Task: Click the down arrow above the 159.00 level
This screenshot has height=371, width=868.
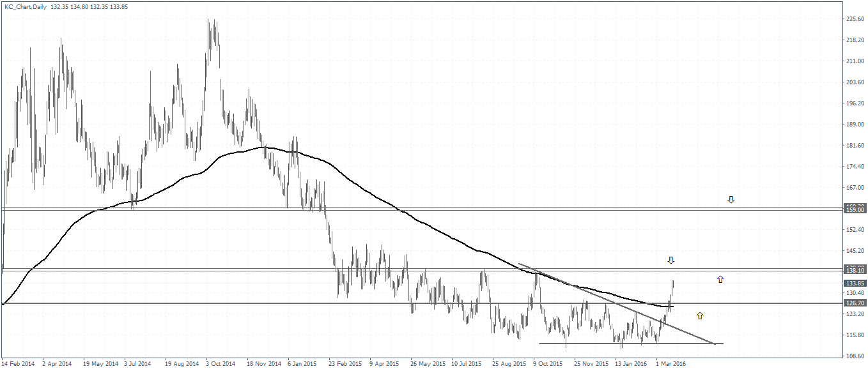Action: pyautogui.click(x=731, y=200)
